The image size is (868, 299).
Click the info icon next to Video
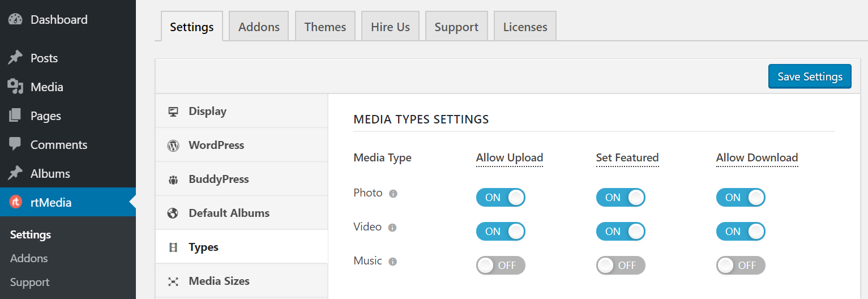(x=392, y=228)
